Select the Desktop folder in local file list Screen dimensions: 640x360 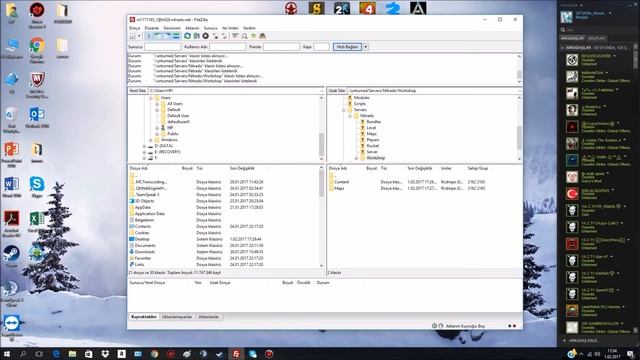pyautogui.click(x=142, y=239)
